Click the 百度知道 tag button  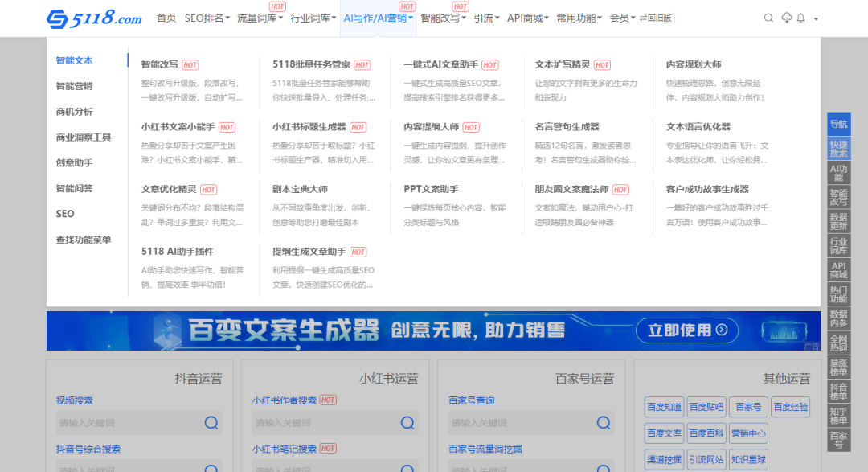click(x=665, y=407)
